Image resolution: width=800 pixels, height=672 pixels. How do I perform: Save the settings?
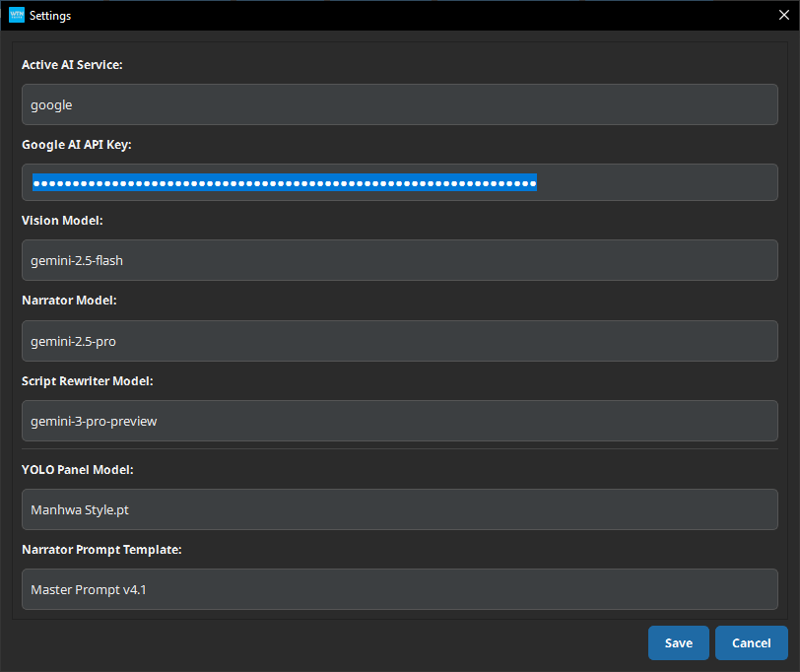678,642
